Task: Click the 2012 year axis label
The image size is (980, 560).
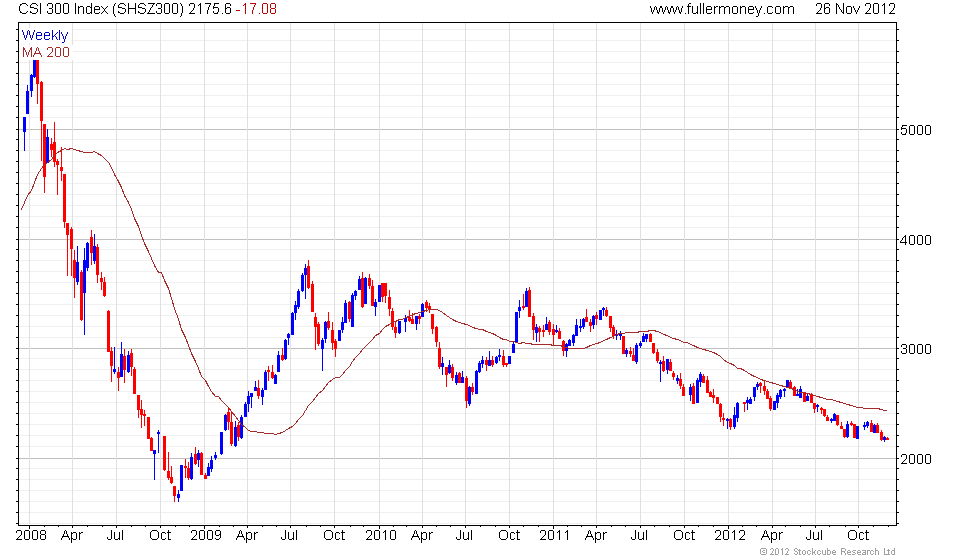Action: tap(730, 535)
